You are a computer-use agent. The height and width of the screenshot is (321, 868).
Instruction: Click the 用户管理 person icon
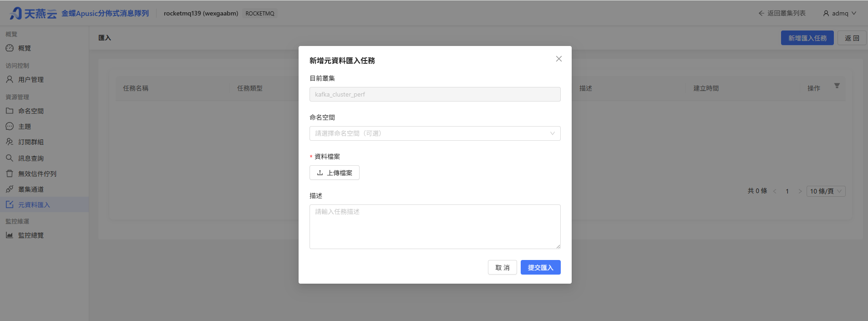tap(10, 79)
